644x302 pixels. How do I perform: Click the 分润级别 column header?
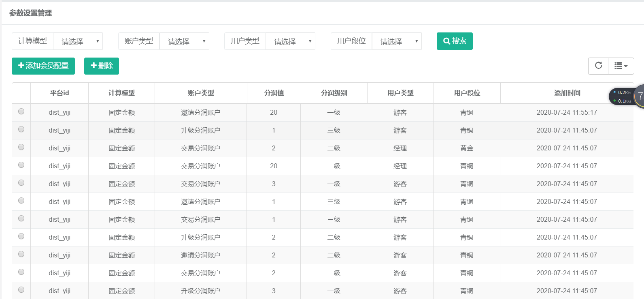tap(334, 93)
